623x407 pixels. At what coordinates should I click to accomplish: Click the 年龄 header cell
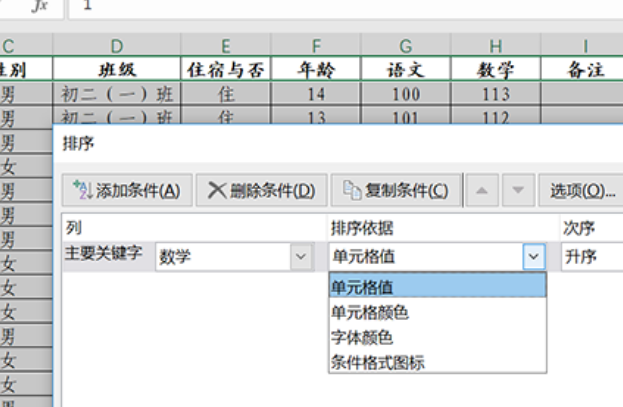pos(316,70)
